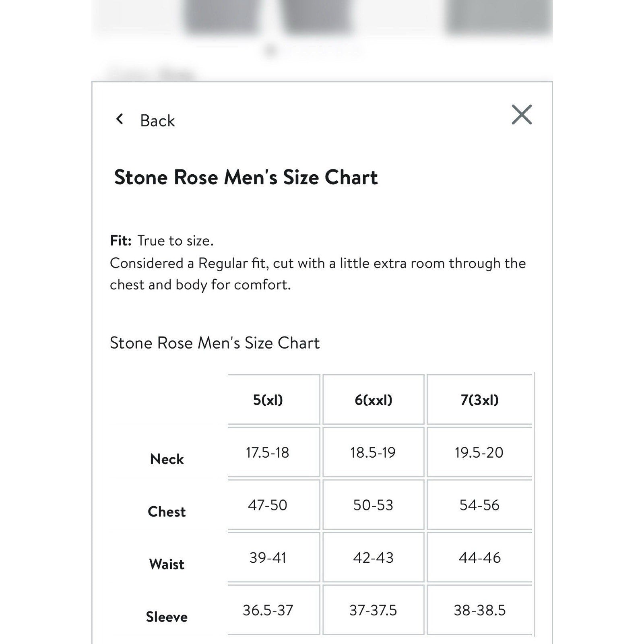This screenshot has width=644, height=644.
Task: Click the Stone Rose Men's Size Chart heading
Action: pyautogui.click(x=246, y=177)
